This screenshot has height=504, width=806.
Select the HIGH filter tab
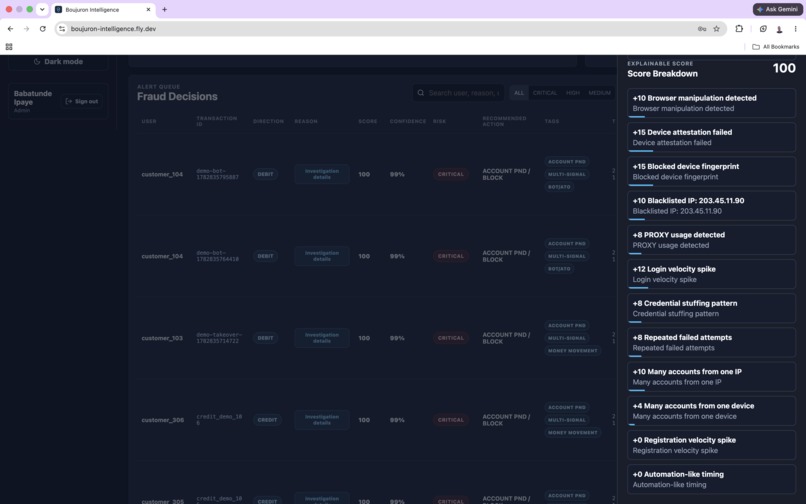coord(573,93)
